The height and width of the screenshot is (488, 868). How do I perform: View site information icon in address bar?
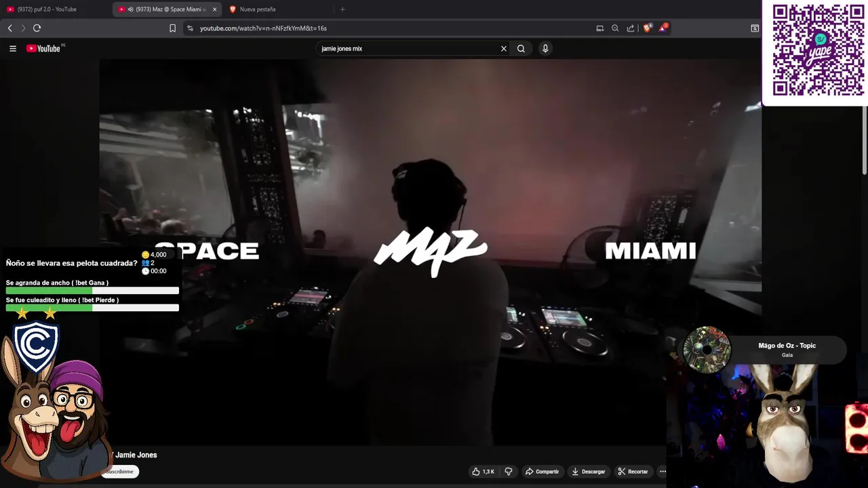point(190,28)
